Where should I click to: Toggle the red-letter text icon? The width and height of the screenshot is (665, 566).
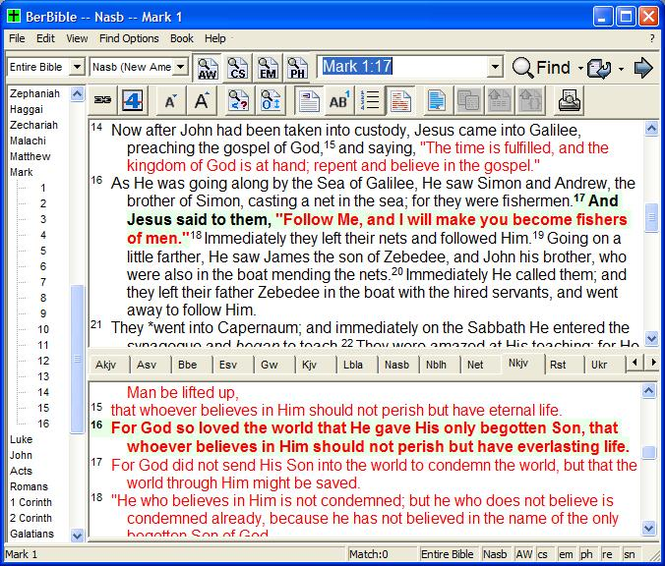pos(400,100)
